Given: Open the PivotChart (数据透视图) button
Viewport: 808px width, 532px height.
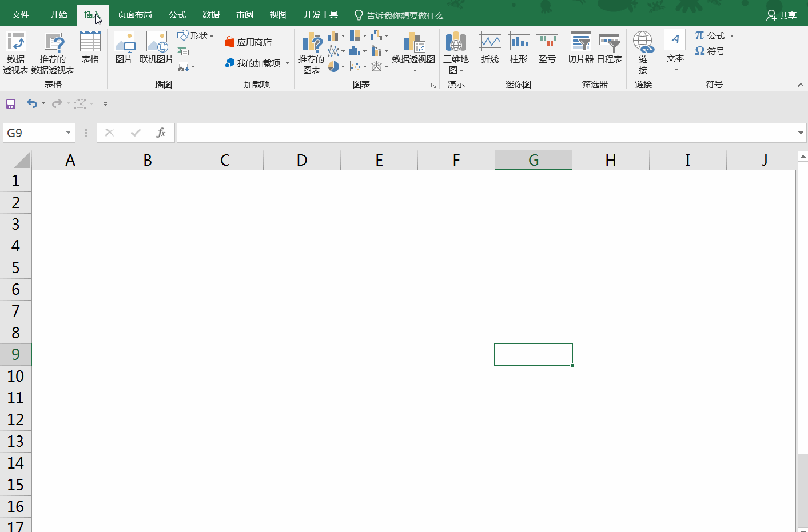Looking at the screenshot, I should pos(413,53).
